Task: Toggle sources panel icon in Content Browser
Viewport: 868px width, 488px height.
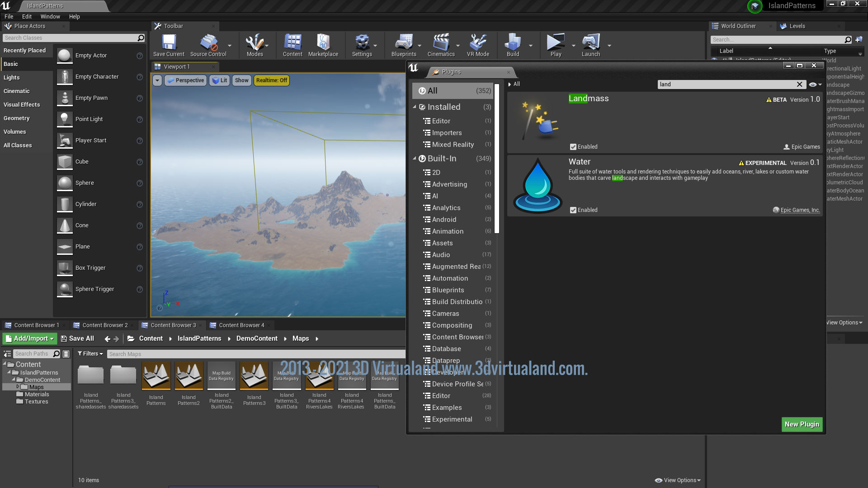Action: (x=7, y=354)
